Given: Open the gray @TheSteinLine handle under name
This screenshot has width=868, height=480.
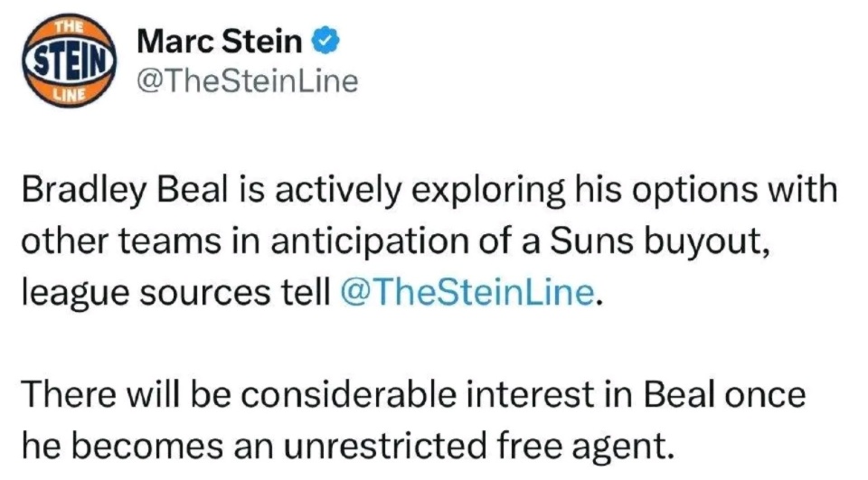Looking at the screenshot, I should (248, 80).
